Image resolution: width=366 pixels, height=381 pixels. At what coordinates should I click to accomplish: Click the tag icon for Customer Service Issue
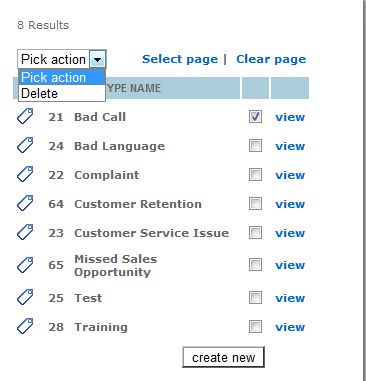tap(25, 232)
